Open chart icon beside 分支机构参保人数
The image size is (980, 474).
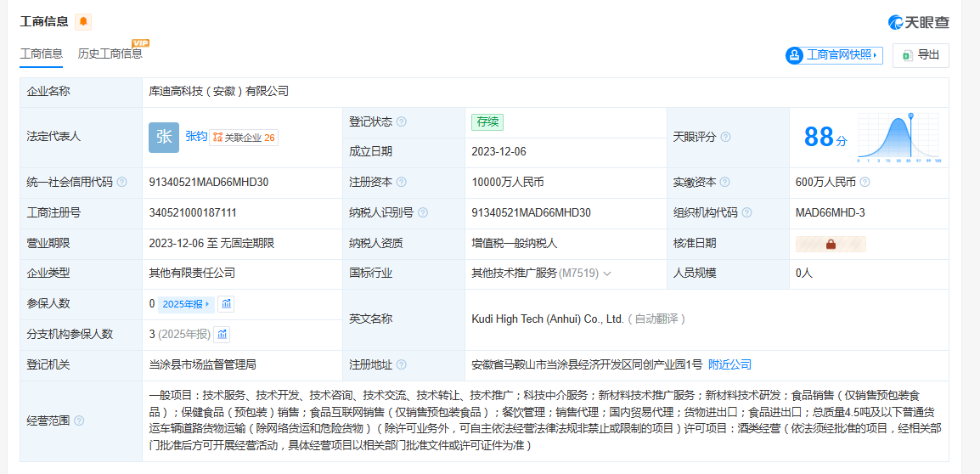coord(222,334)
